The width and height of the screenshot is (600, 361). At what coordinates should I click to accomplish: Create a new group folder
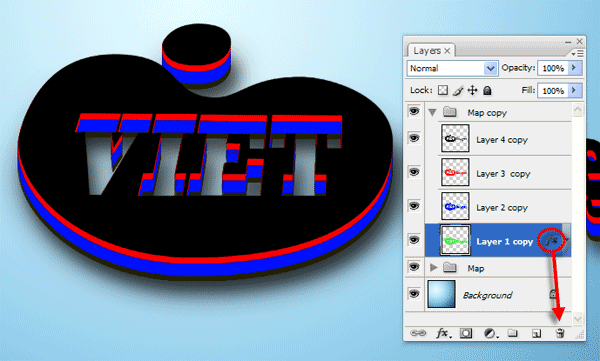click(x=513, y=333)
